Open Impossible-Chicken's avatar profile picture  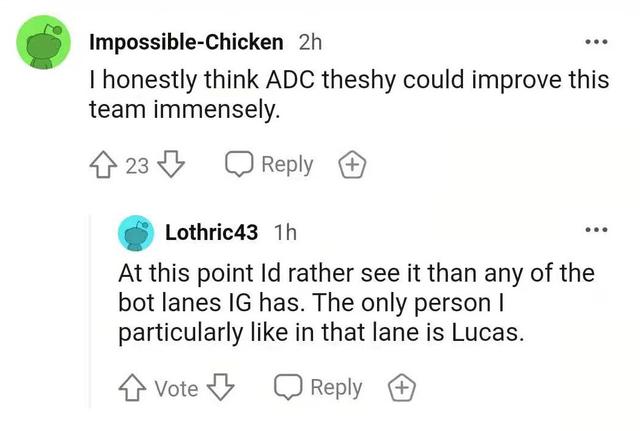pos(44,47)
